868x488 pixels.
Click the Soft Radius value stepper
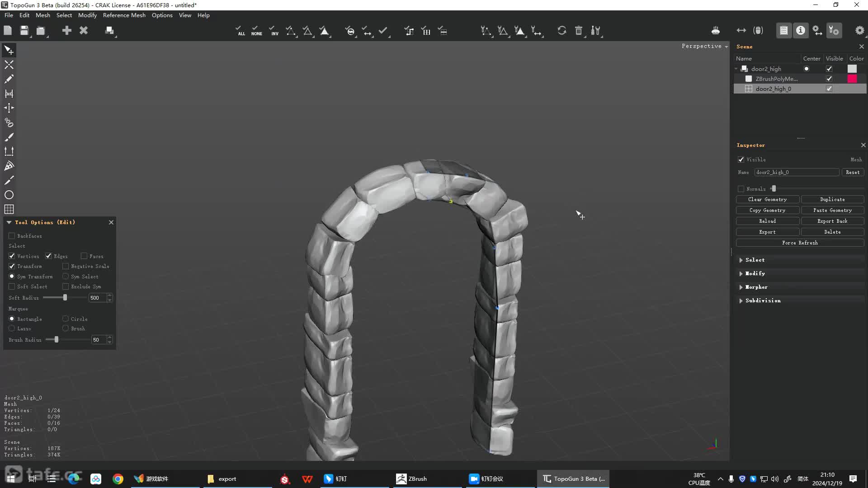coord(110,298)
